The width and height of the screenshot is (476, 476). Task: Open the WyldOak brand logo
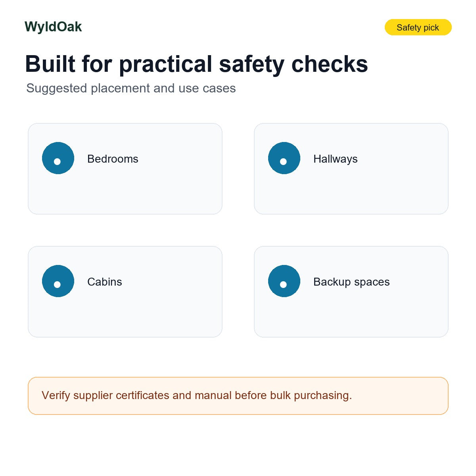pyautogui.click(x=53, y=27)
